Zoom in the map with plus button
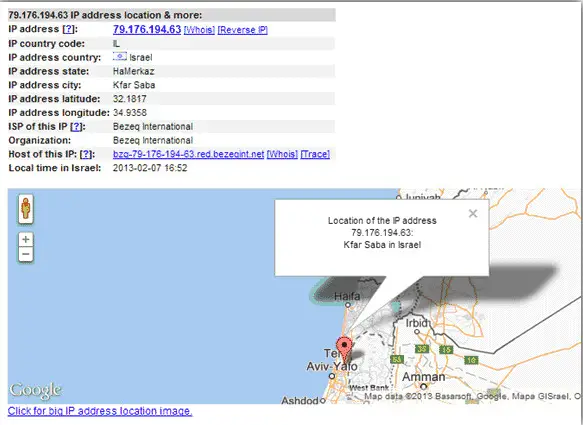 (x=26, y=239)
